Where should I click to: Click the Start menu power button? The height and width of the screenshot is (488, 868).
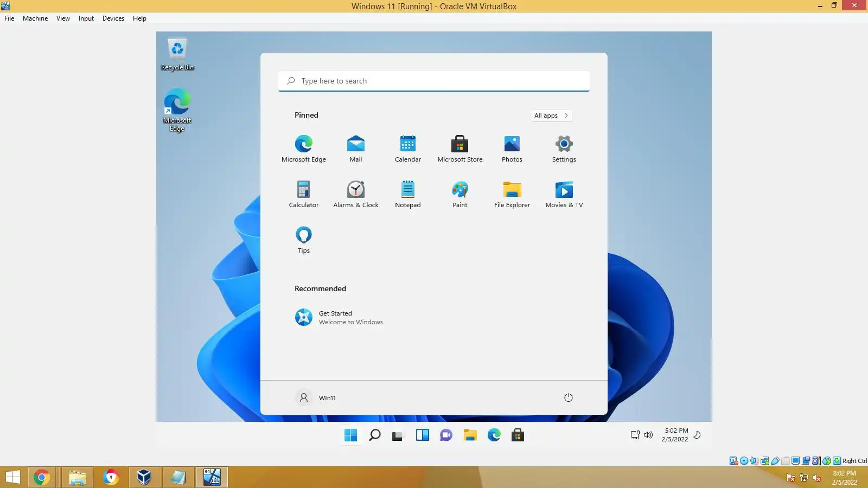[x=569, y=397]
